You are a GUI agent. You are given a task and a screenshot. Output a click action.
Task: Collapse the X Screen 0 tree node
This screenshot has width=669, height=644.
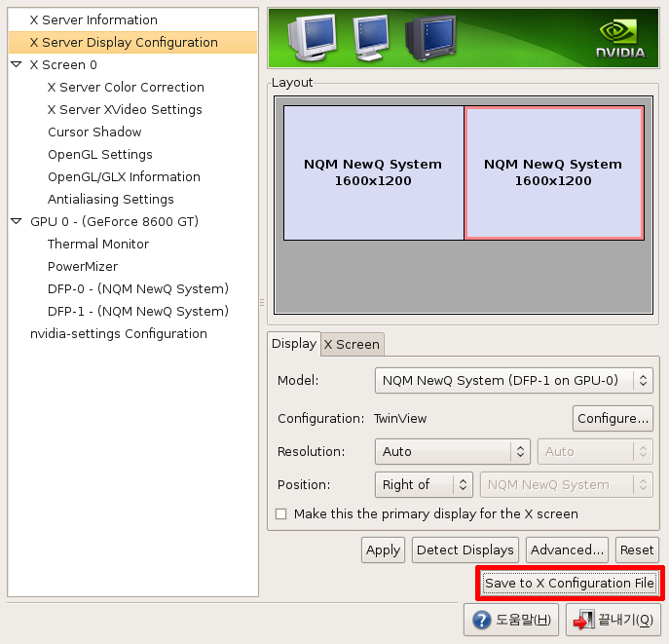(17, 65)
